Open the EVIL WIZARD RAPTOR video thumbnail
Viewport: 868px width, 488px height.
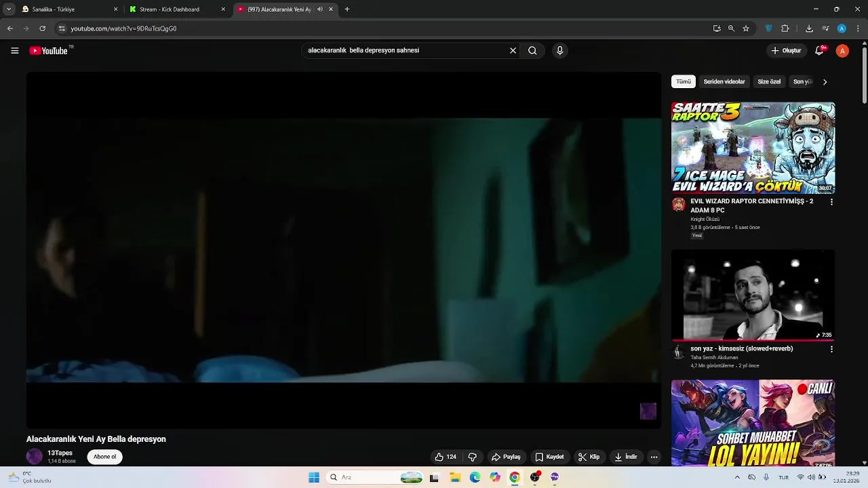coord(753,148)
